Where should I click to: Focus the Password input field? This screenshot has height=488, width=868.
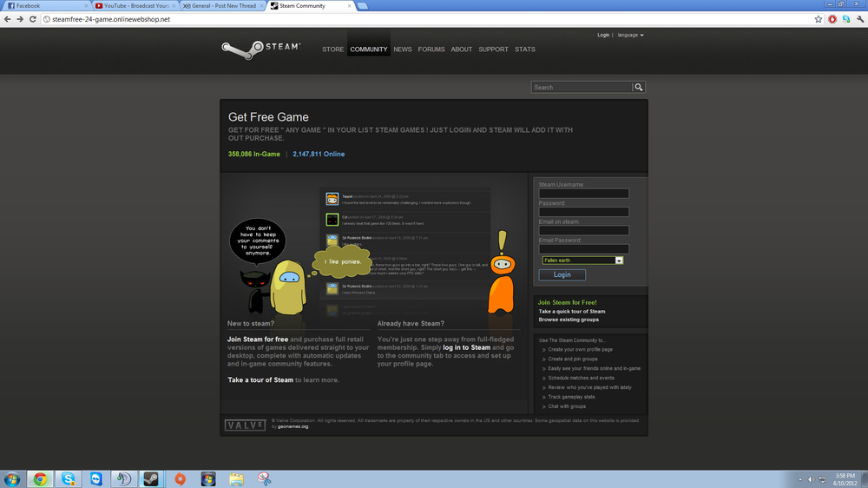click(x=583, y=212)
